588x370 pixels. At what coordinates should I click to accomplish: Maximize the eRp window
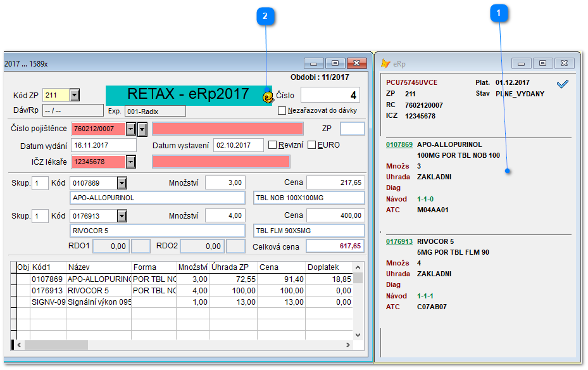pyautogui.click(x=542, y=63)
